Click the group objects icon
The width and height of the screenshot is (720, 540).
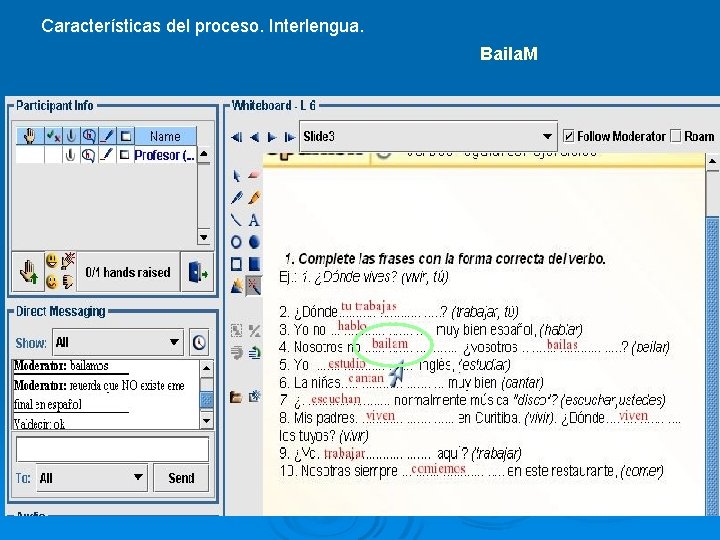(x=236, y=330)
